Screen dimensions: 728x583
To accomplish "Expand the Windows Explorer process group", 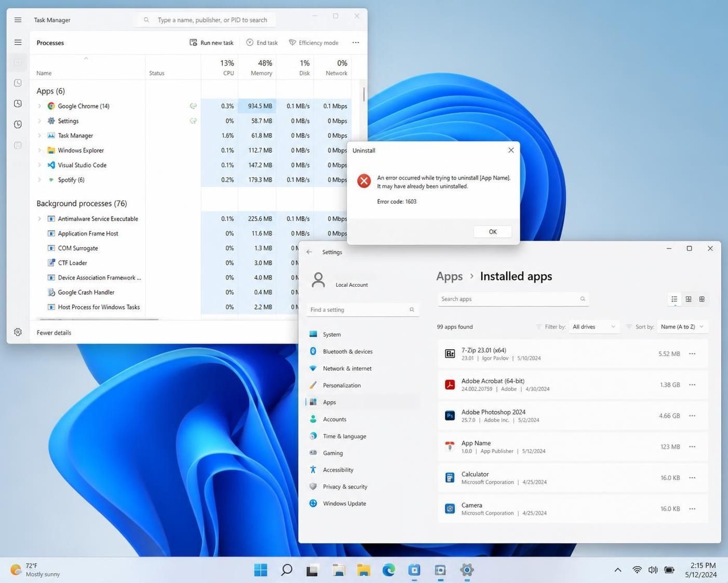I will [x=39, y=150].
